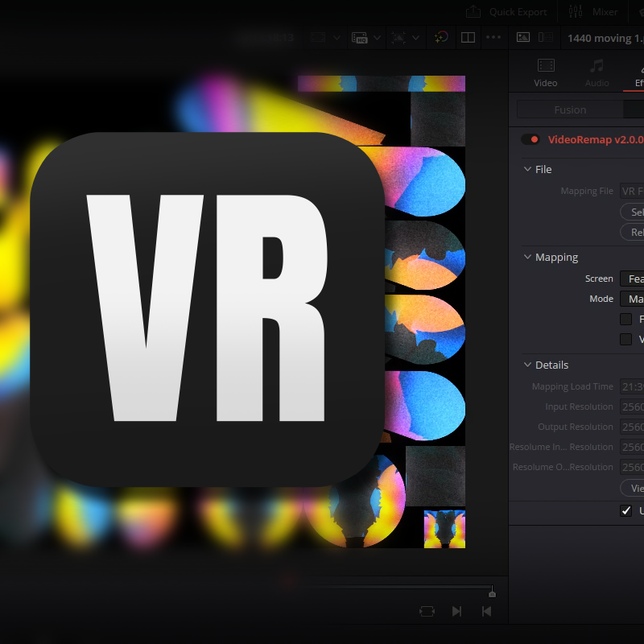Collapse the Mapping section
Viewport: 644px width, 644px height.
point(527,257)
